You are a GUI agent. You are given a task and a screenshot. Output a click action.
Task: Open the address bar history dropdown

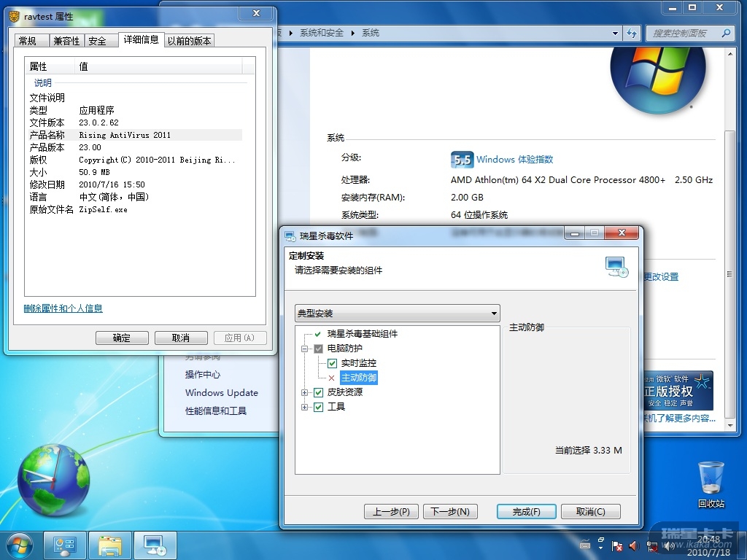click(615, 33)
